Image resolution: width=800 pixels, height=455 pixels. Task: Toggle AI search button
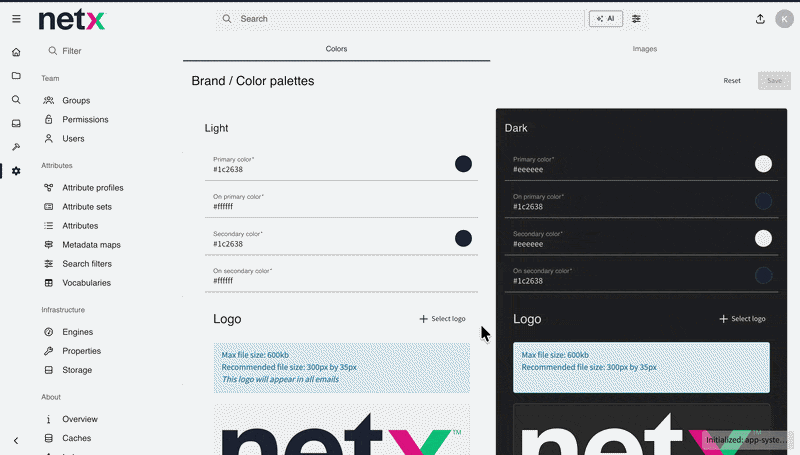pyautogui.click(x=606, y=19)
